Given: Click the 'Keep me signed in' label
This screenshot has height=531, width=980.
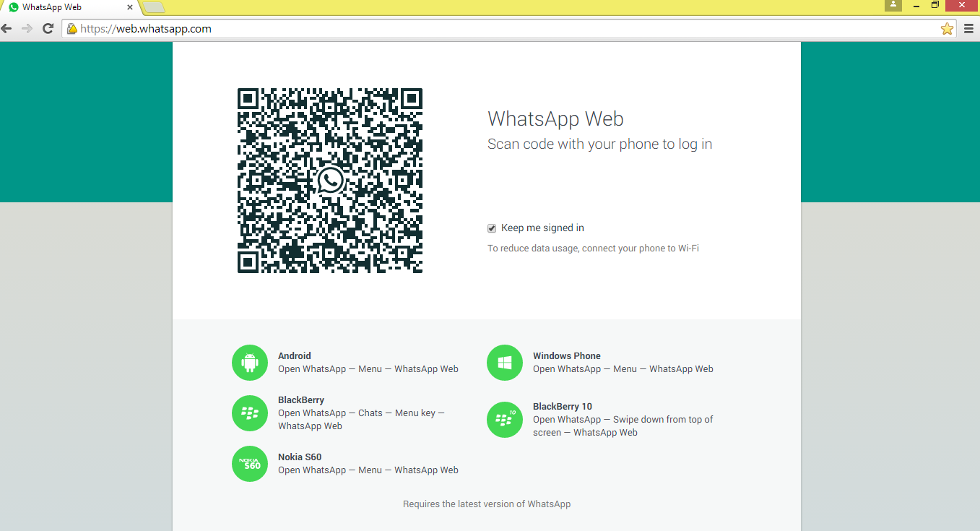Looking at the screenshot, I should point(542,228).
